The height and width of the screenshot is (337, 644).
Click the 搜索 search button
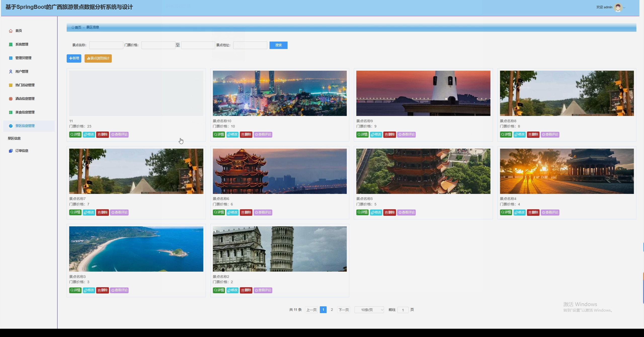[278, 45]
